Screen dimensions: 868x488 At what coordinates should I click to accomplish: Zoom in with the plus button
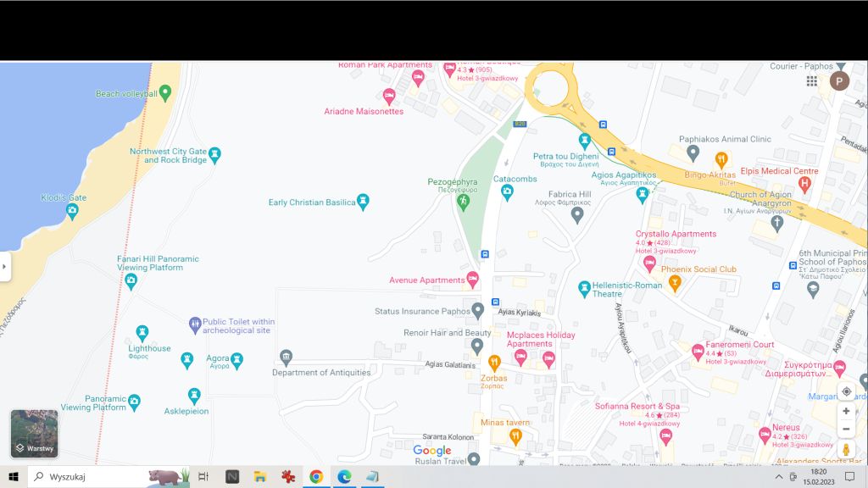point(846,411)
